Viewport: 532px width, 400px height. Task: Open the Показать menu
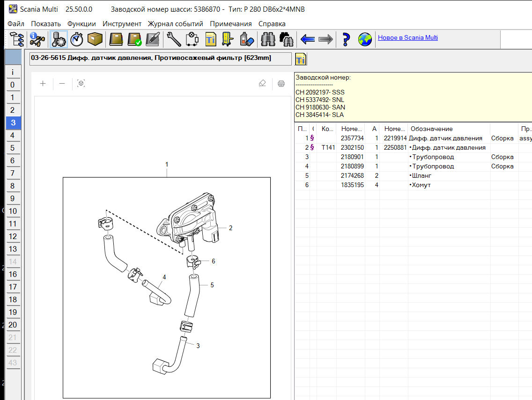pyautogui.click(x=46, y=24)
